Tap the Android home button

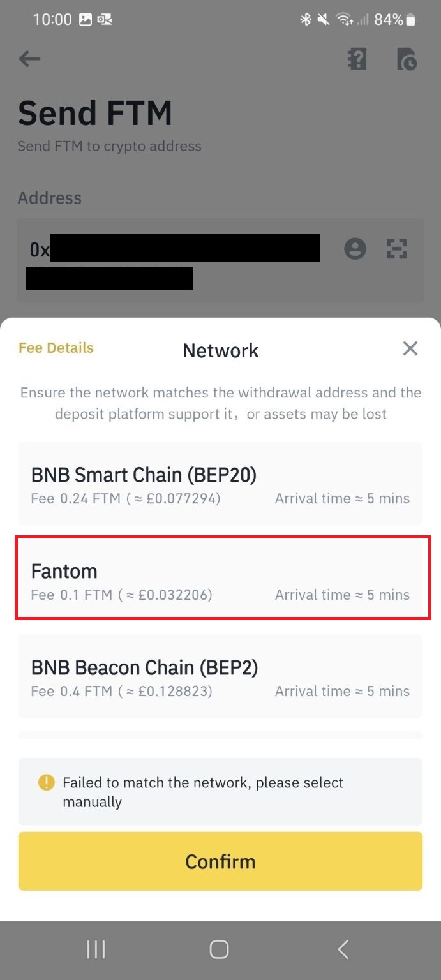coord(219,949)
